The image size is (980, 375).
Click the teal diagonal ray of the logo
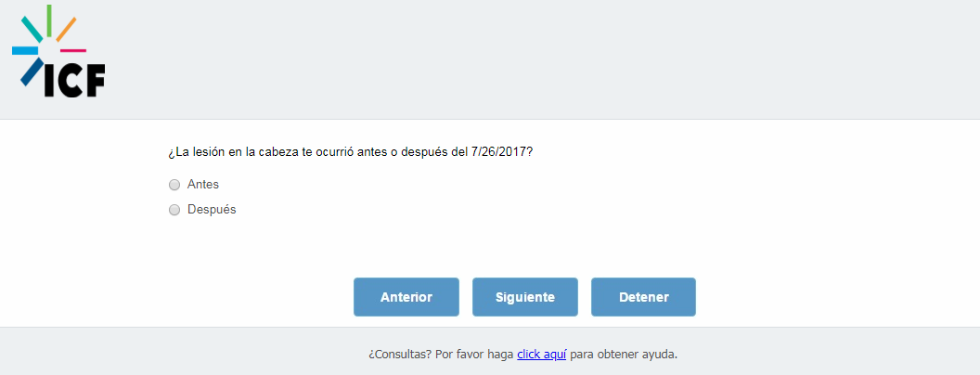pyautogui.click(x=32, y=30)
